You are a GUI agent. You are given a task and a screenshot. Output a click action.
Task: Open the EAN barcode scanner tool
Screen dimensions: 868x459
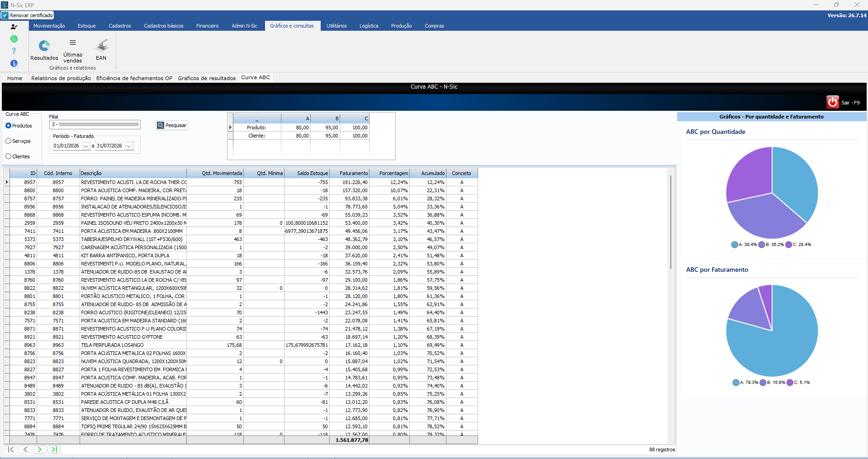[x=102, y=45]
